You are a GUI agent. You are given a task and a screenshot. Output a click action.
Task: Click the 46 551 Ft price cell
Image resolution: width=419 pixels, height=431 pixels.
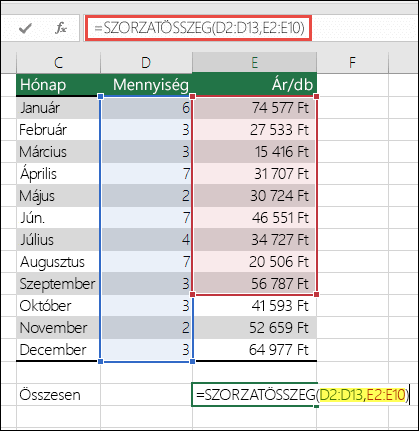[254, 218]
